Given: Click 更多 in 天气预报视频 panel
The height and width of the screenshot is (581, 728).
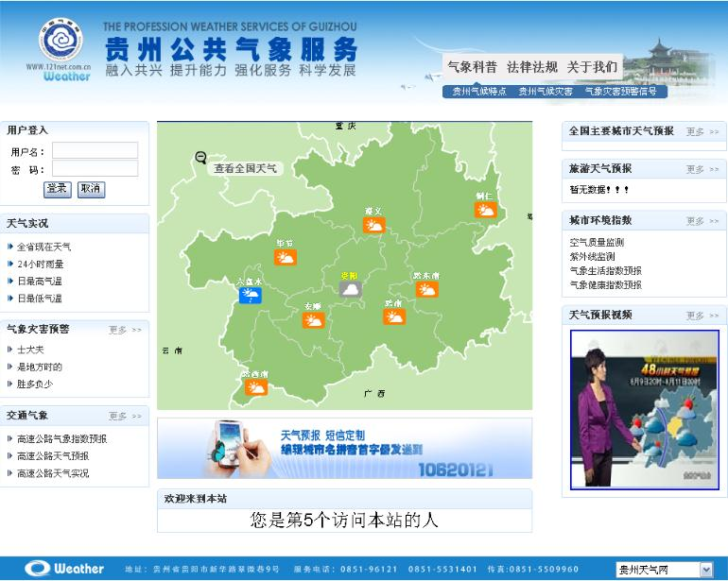Looking at the screenshot, I should [x=702, y=316].
